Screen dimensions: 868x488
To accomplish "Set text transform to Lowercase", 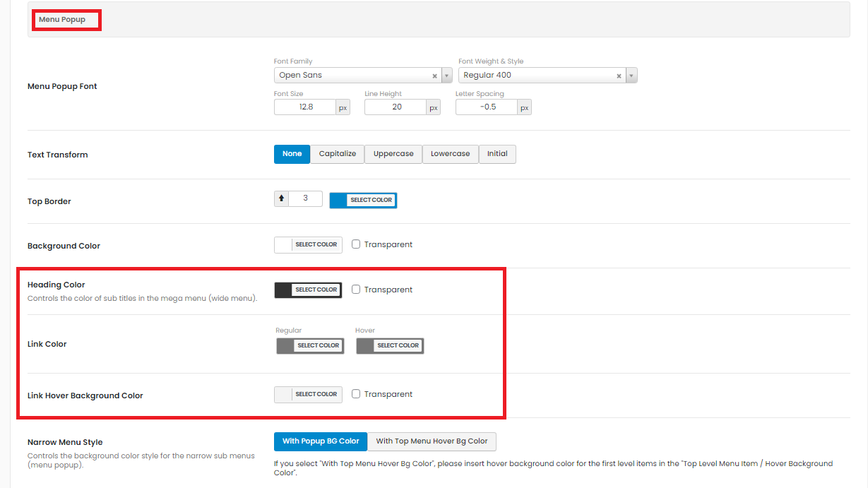I will pos(450,154).
